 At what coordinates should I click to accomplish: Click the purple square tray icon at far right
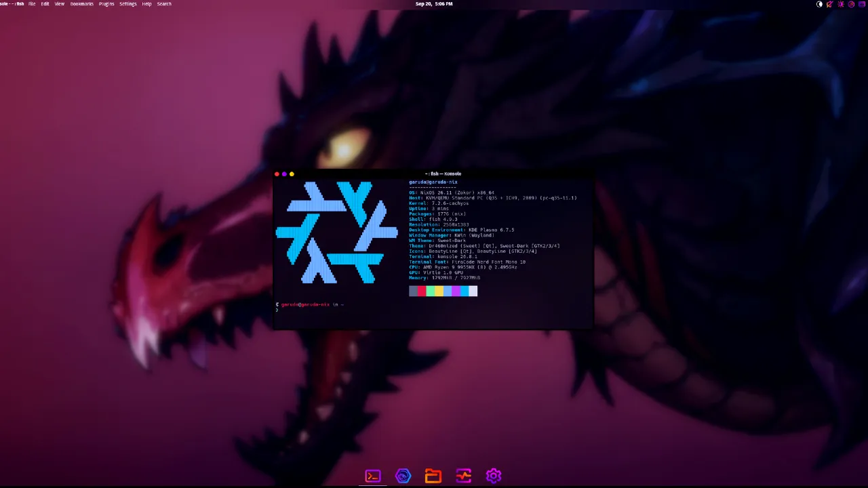pos(862,4)
